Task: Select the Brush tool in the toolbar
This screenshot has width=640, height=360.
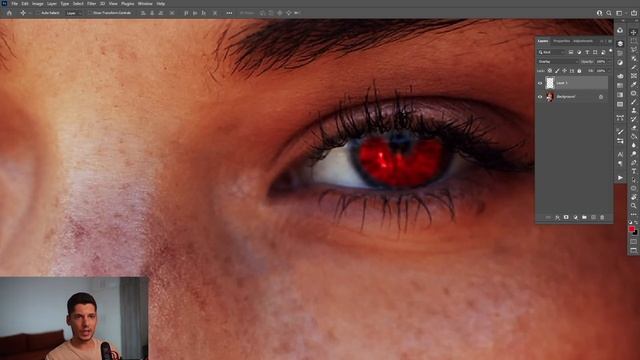Action: 633,102
